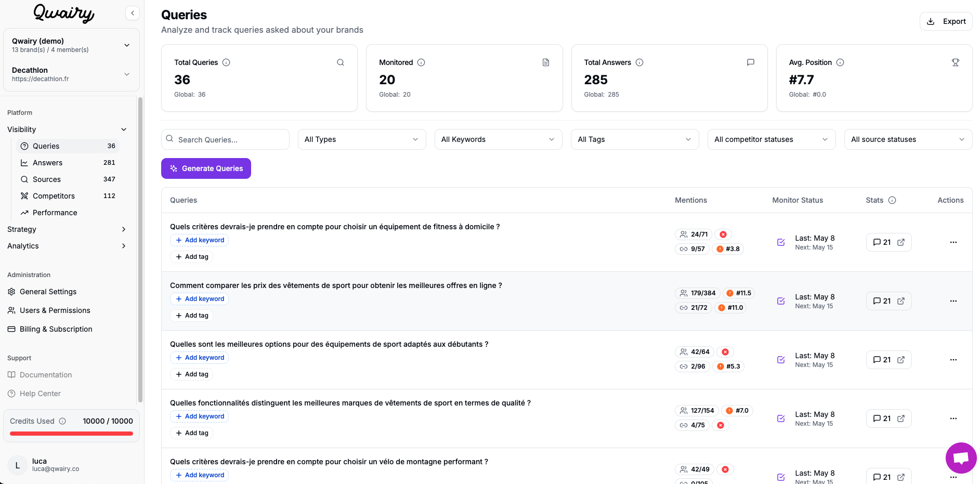Open the All Tags filter dropdown
The image size is (980, 484).
click(x=635, y=139)
